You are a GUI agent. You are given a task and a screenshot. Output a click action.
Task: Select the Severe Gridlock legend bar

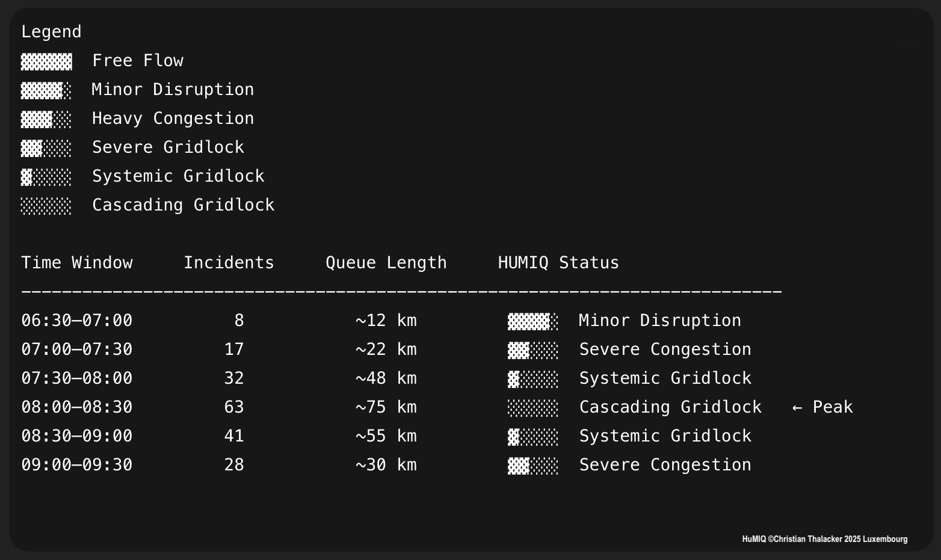[46, 148]
